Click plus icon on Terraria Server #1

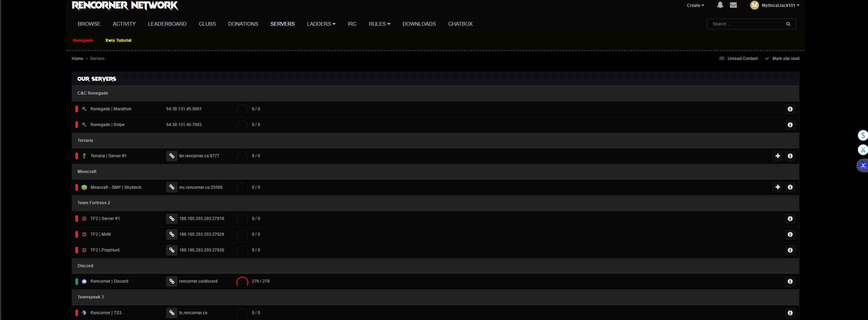pos(778,156)
